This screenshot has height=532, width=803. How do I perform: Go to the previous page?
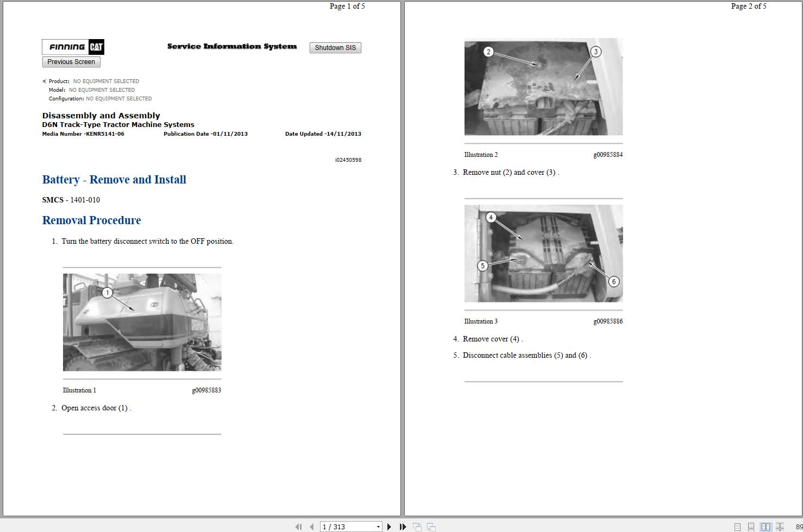tap(312, 527)
